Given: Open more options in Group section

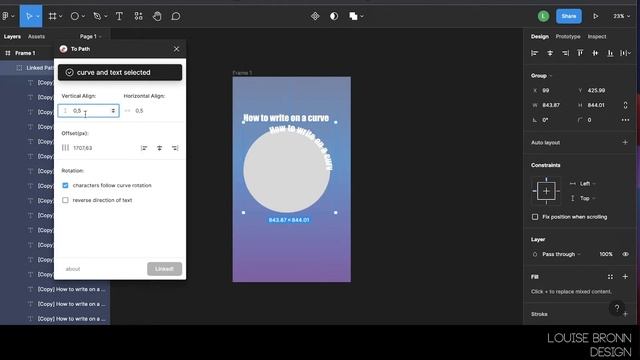Looking at the screenshot, I should click(625, 120).
